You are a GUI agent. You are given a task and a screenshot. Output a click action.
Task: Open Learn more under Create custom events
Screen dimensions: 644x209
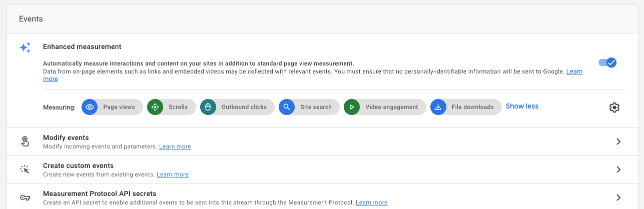click(x=173, y=174)
